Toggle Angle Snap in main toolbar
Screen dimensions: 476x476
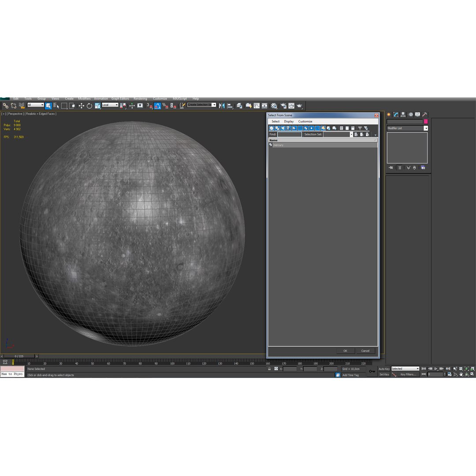pos(157,106)
